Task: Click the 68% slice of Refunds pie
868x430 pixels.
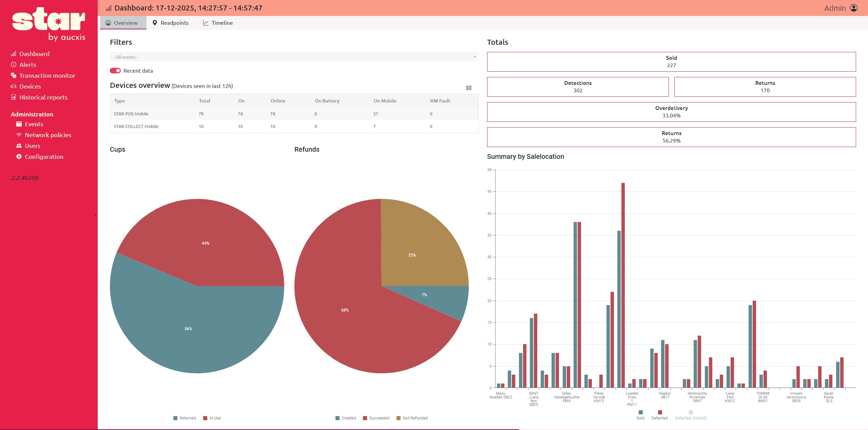Action: click(345, 310)
